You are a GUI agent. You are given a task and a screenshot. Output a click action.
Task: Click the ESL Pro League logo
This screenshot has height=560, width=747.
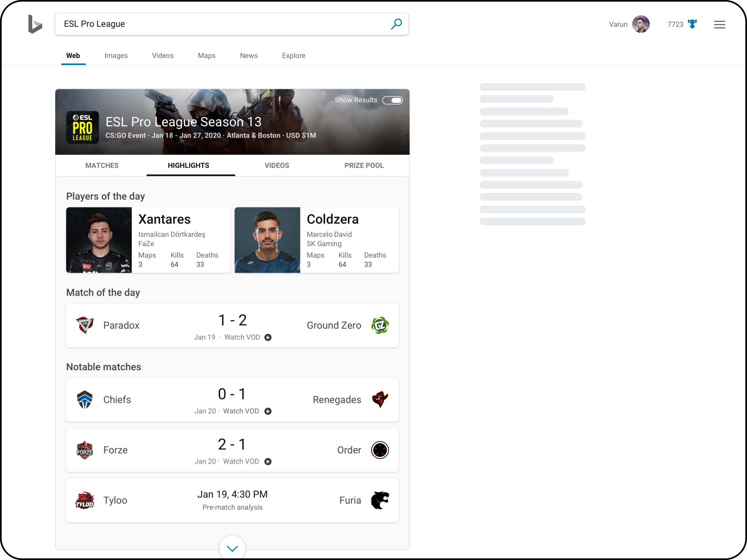(82, 127)
